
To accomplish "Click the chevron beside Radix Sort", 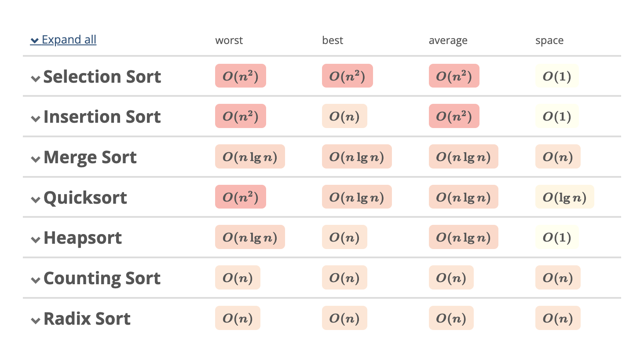I will (x=36, y=321).
